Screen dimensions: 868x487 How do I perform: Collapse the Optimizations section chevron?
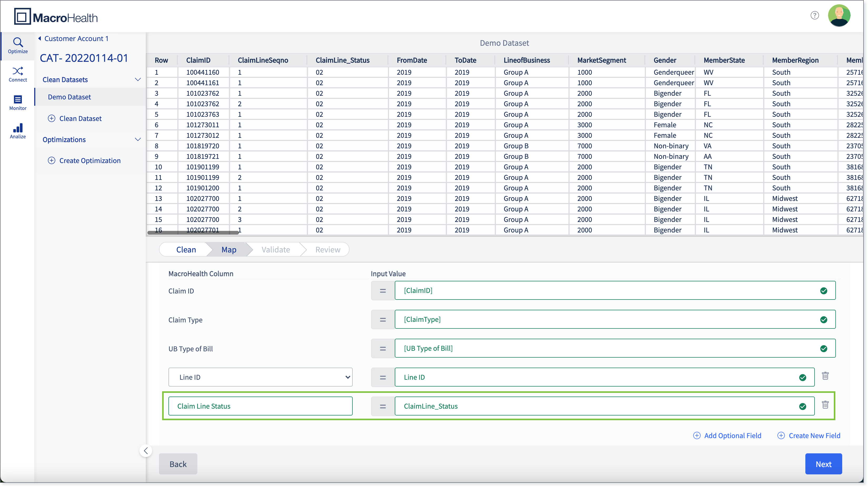[x=137, y=139]
